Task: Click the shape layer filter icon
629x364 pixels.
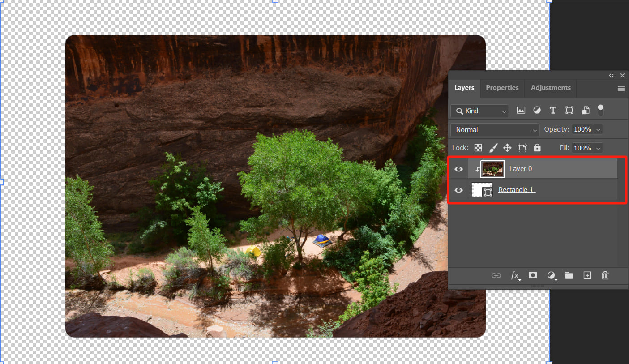Action: click(x=569, y=111)
